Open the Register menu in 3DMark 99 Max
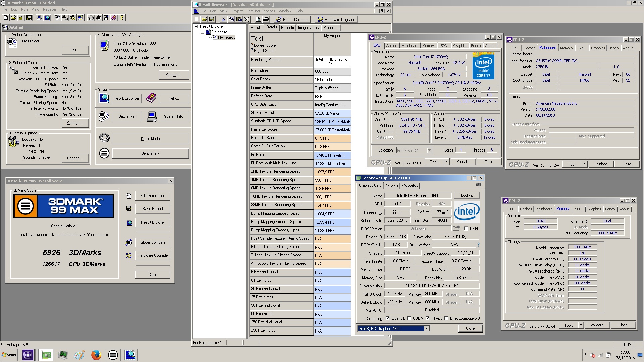The image size is (644, 362). pos(50,9)
